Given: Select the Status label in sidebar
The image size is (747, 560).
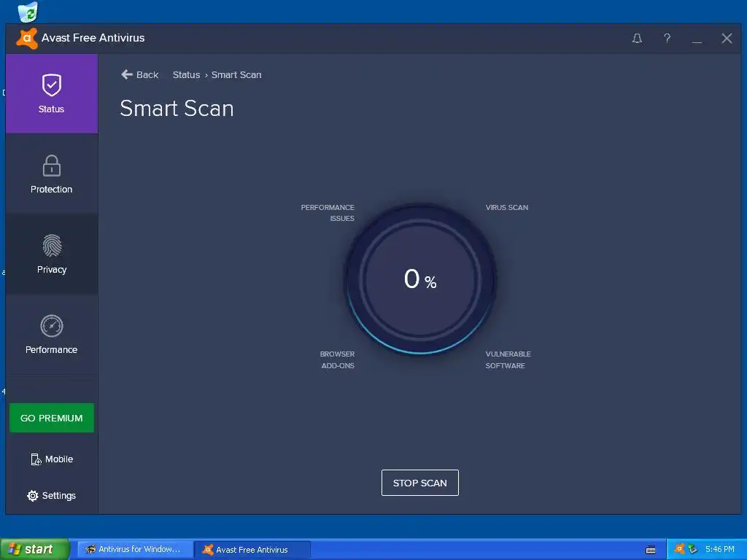Looking at the screenshot, I should click(51, 109).
